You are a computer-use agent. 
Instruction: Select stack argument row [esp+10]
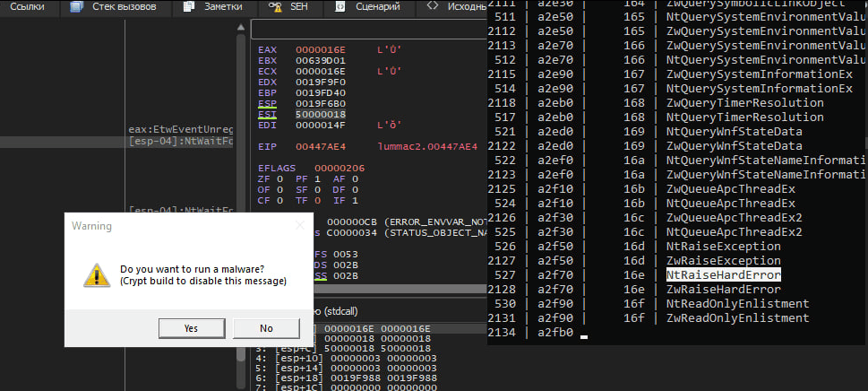coord(348,359)
